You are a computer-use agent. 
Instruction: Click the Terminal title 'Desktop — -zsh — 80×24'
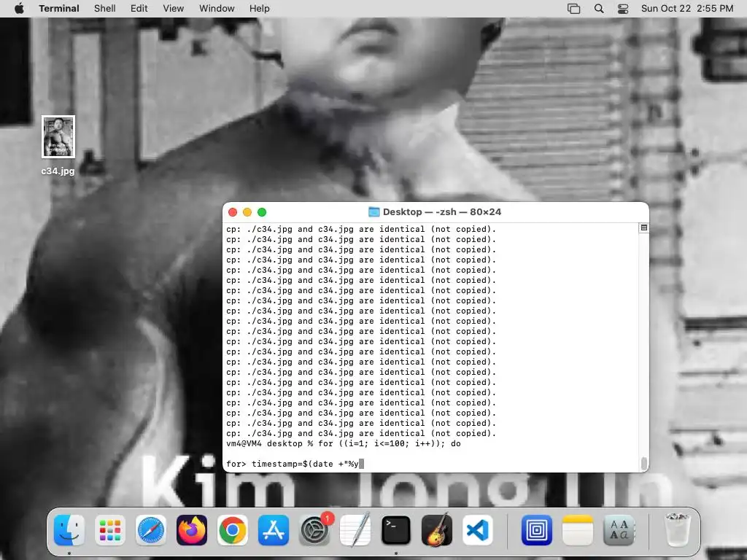click(442, 212)
